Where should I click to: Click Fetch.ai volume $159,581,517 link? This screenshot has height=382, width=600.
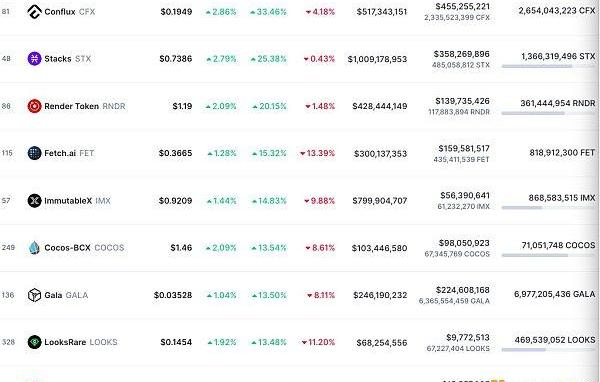pyautogui.click(x=464, y=149)
